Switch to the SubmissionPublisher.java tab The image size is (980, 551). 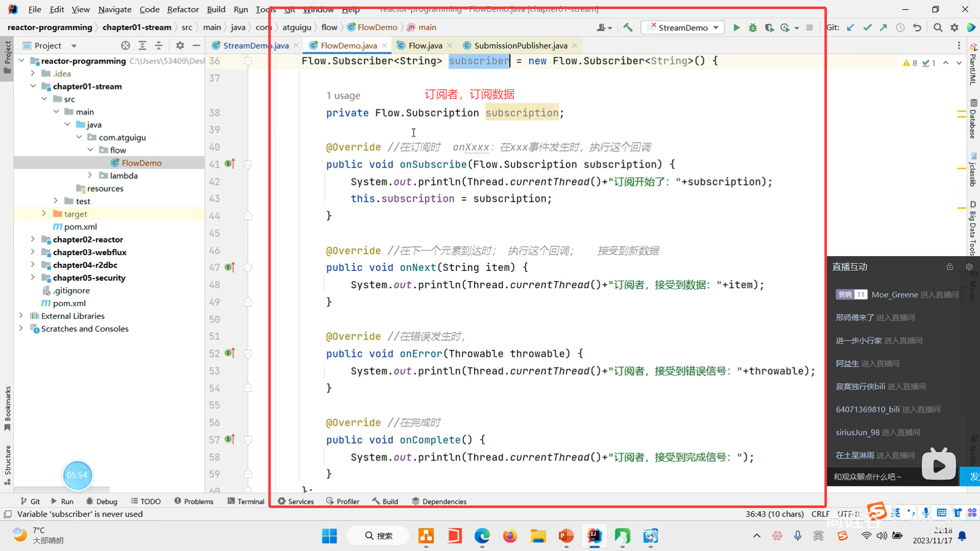[x=520, y=45]
